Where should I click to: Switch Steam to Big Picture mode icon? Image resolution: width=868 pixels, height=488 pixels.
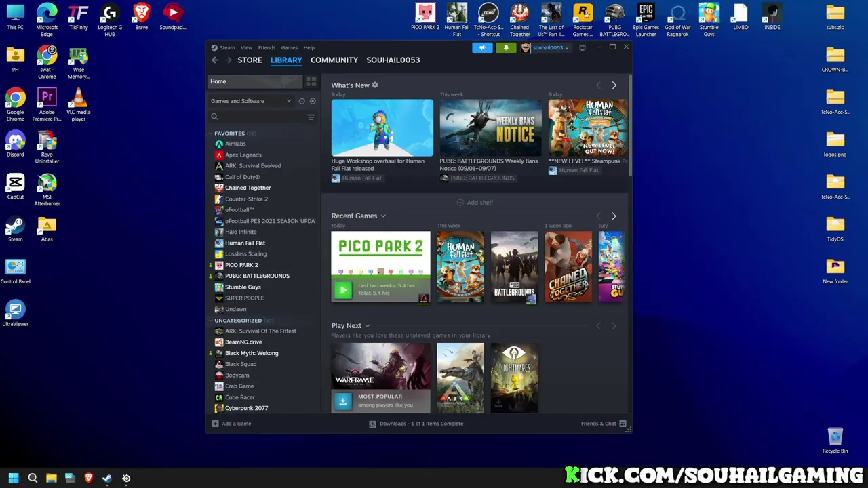click(x=582, y=47)
